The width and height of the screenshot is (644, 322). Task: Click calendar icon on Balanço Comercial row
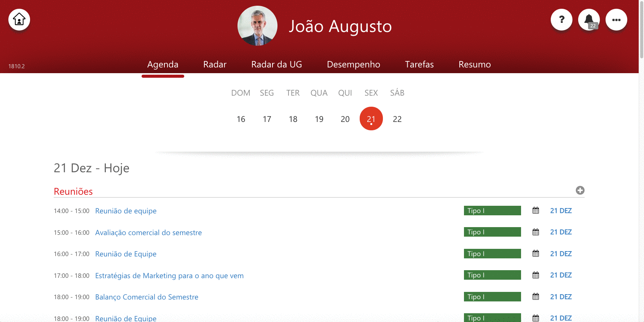click(536, 296)
